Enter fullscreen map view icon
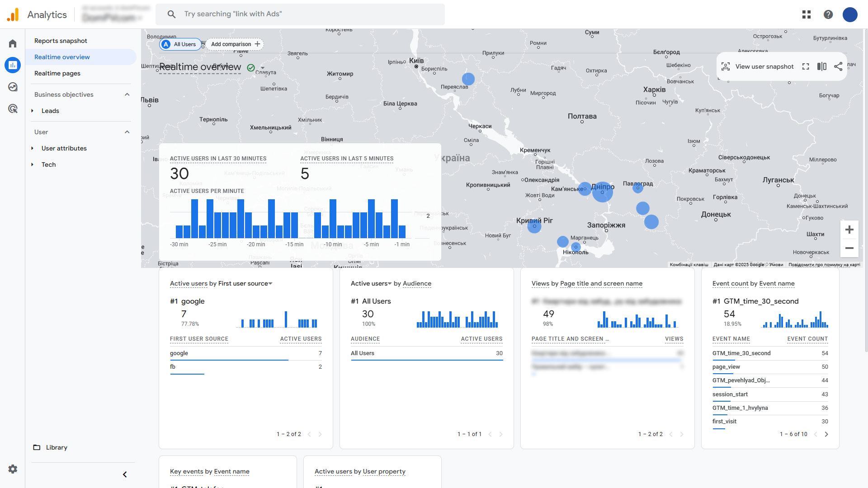The width and height of the screenshot is (868, 488). [x=806, y=66]
